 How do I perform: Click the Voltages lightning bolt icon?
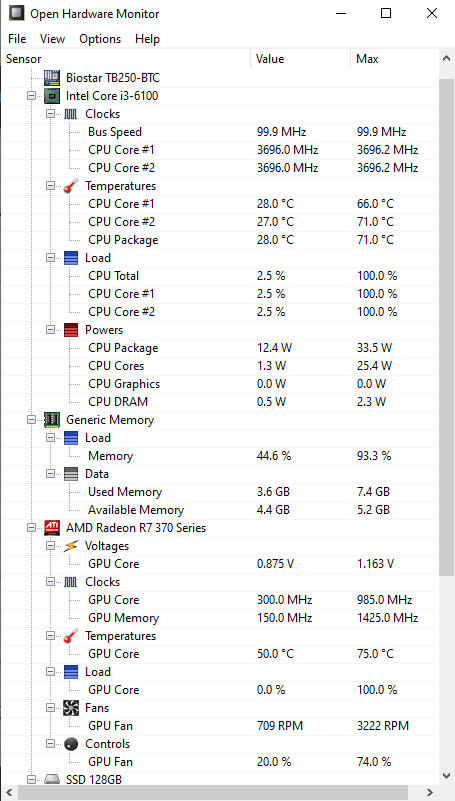71,546
